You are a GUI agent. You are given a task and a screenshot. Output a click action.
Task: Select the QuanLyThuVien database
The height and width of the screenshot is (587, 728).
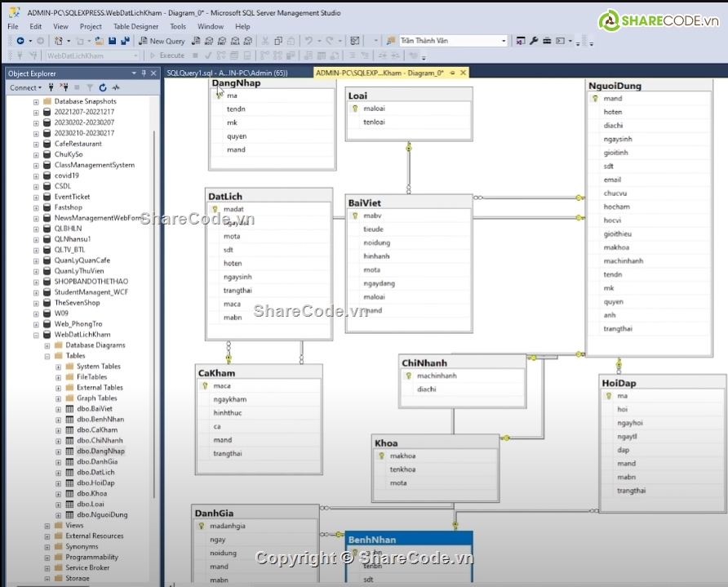click(x=79, y=271)
